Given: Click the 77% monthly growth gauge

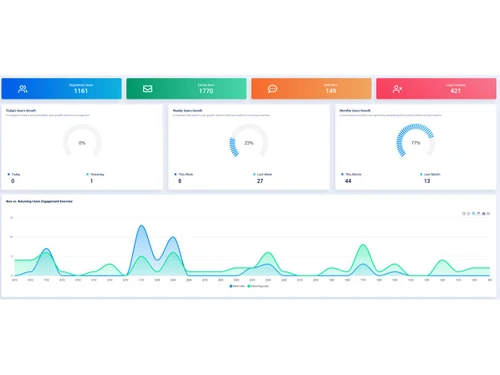Looking at the screenshot, I should tap(416, 141).
